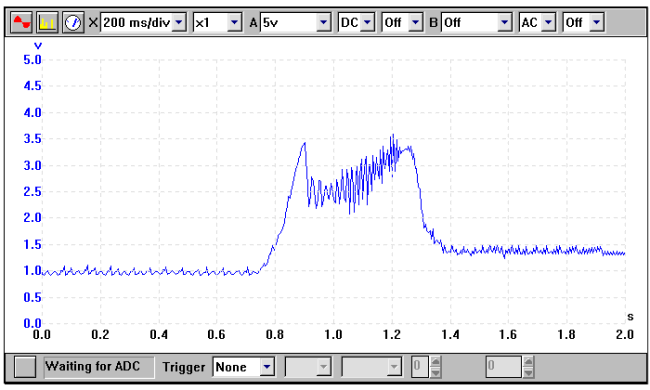This screenshot has height=390, width=650.
Task: Open the x1 time multiplier dropdown
Action: (x=235, y=22)
